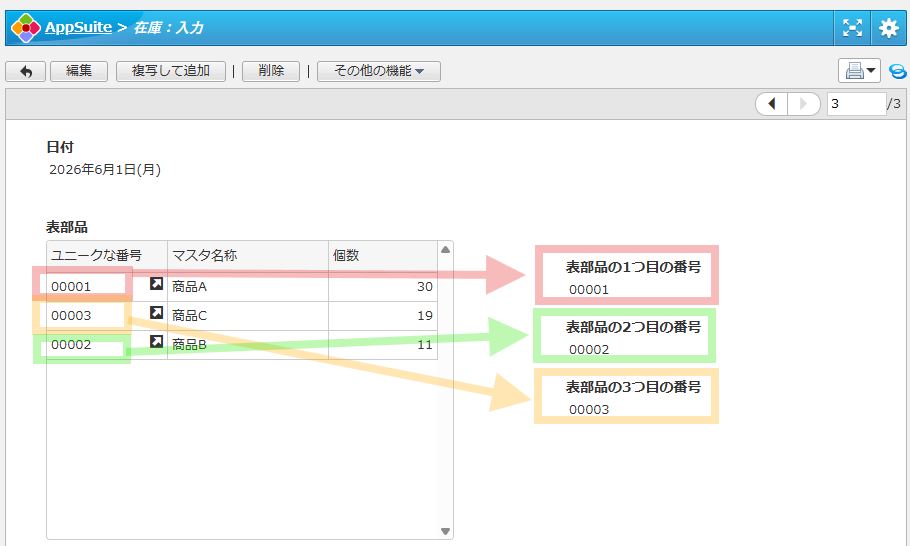Click the 日付 field label
910x546 pixels.
tap(60, 147)
